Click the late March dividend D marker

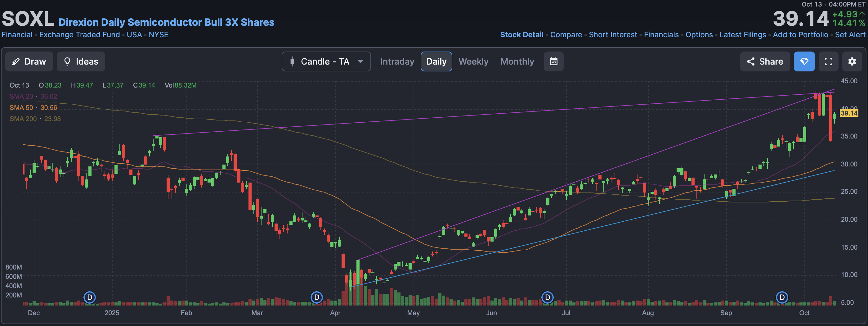tap(316, 297)
